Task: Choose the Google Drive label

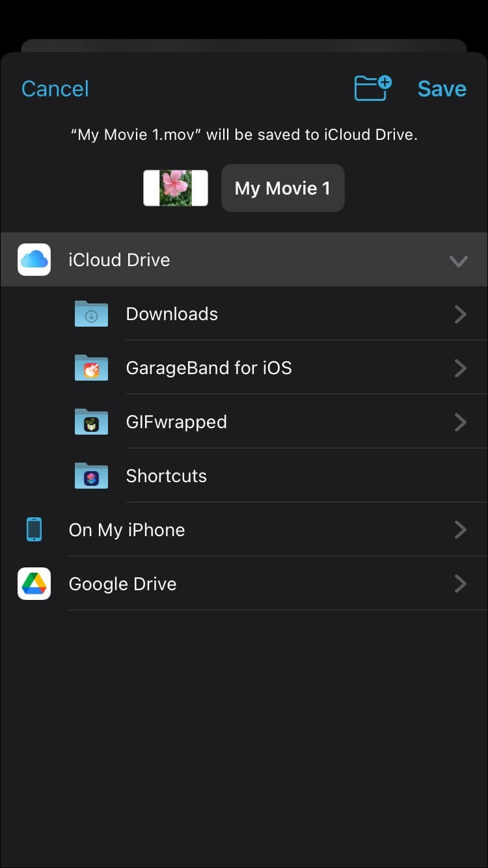Action: coord(122,584)
